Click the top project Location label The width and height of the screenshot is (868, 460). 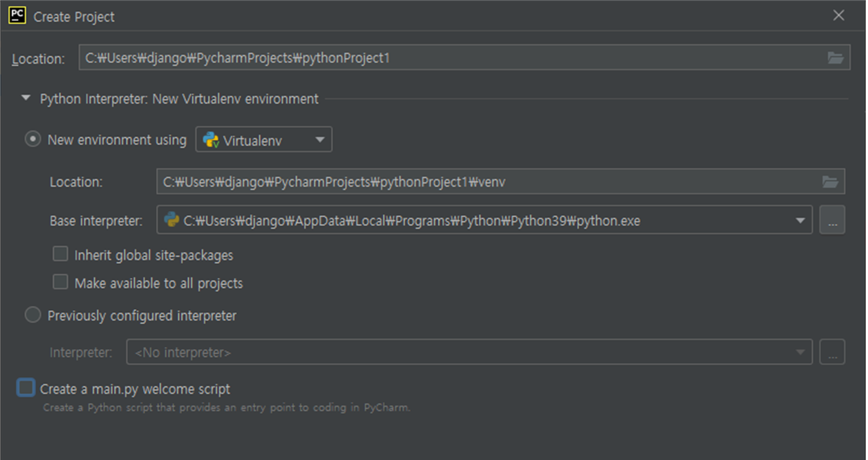(x=39, y=59)
